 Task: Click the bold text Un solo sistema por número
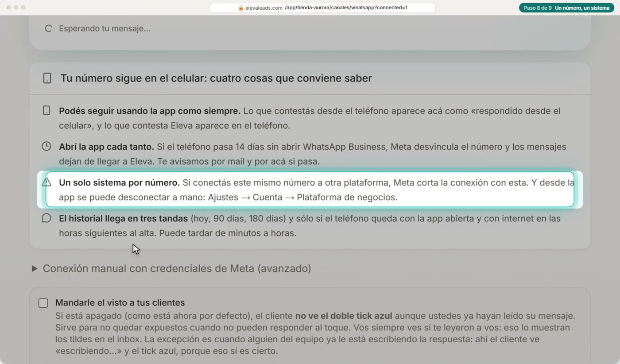point(119,182)
